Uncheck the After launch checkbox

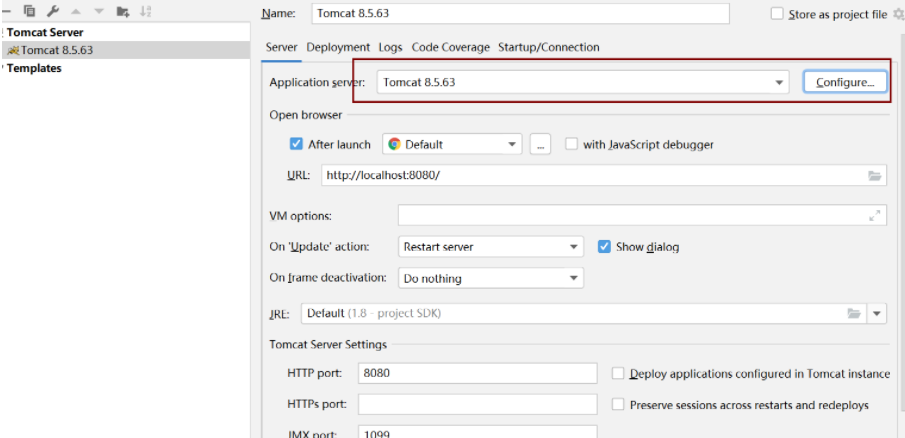[x=296, y=144]
